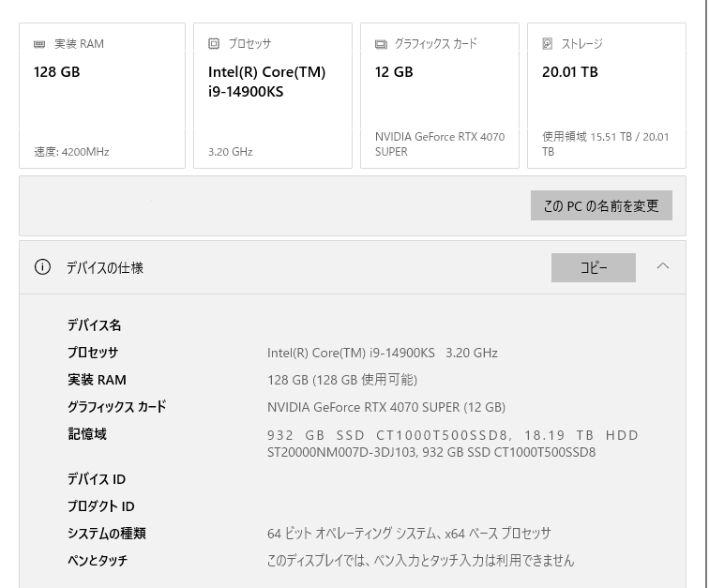This screenshot has width=709, height=588.
Task: Click the デバイスの仕様 heading
Action: click(105, 268)
